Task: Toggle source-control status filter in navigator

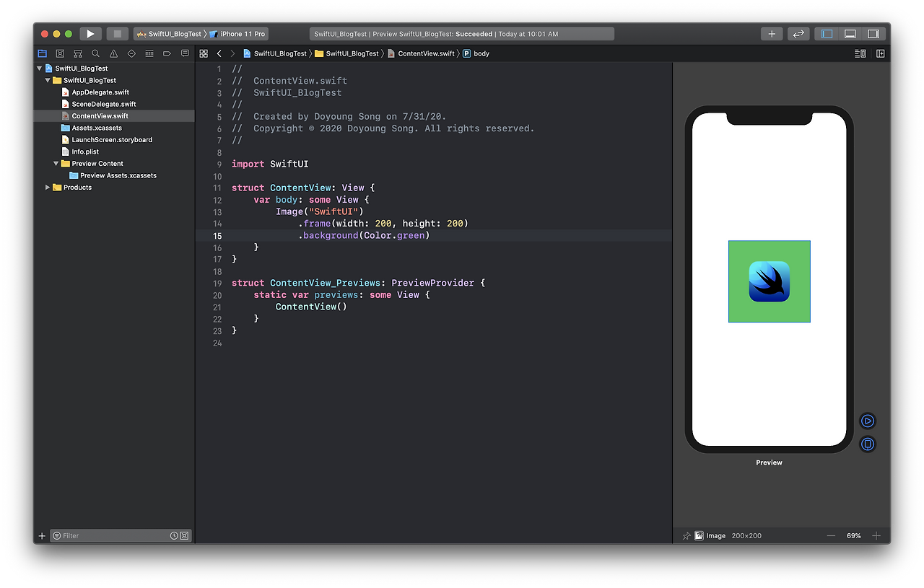Action: pyautogui.click(x=184, y=536)
